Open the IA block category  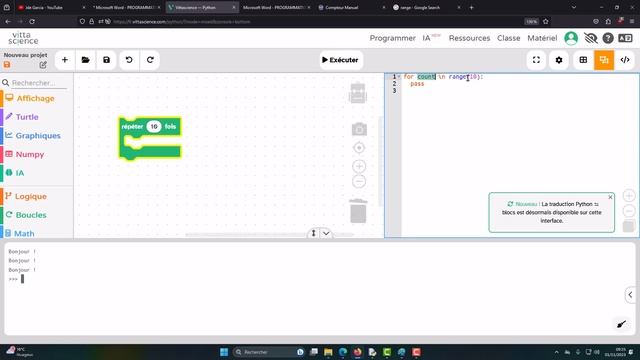(x=20, y=173)
